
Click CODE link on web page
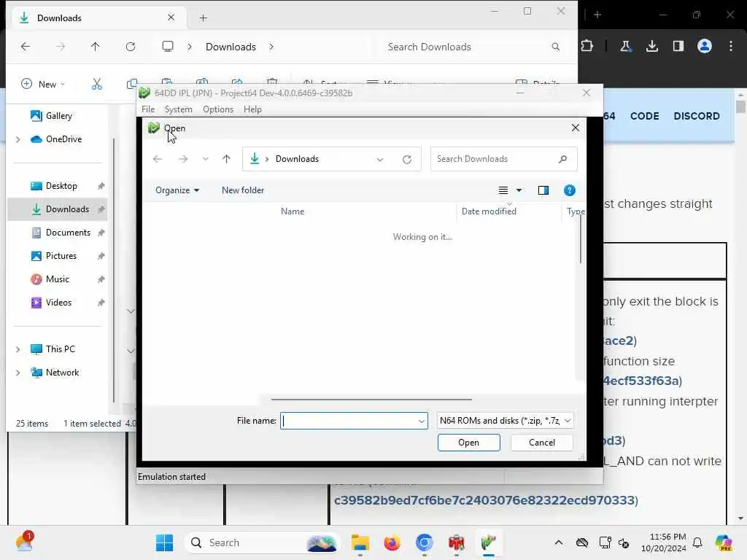pos(645,116)
